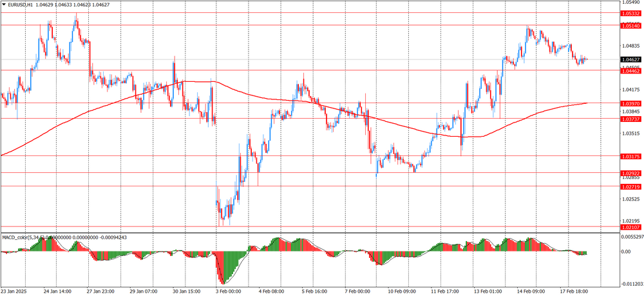
Task: Select the 1.03175 red price label
Action: pos(630,156)
